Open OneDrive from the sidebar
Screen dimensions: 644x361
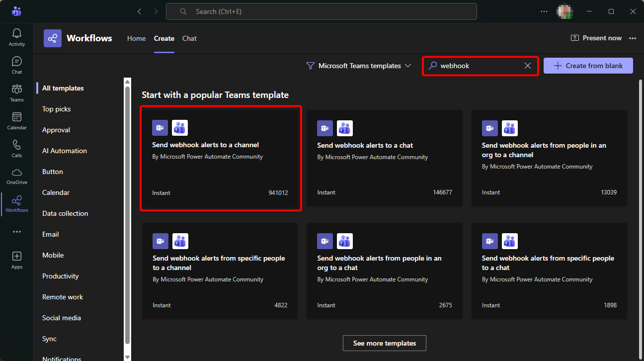click(x=17, y=176)
